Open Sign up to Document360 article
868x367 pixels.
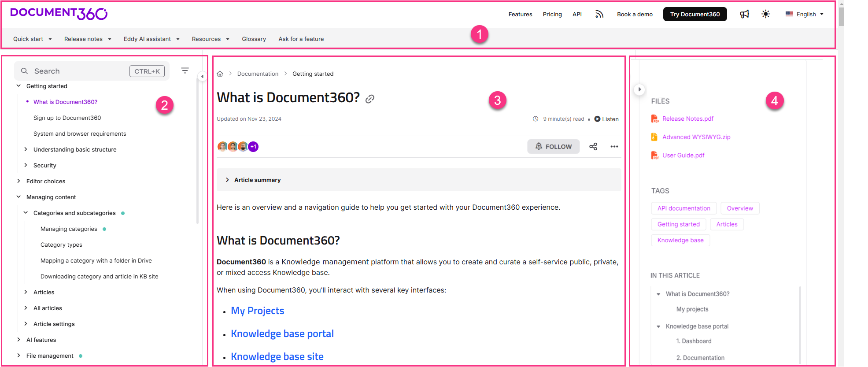click(67, 118)
